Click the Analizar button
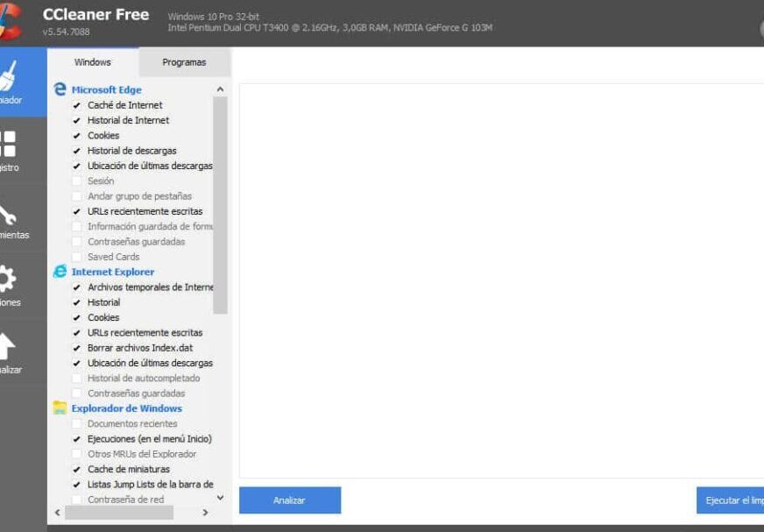 [x=290, y=500]
